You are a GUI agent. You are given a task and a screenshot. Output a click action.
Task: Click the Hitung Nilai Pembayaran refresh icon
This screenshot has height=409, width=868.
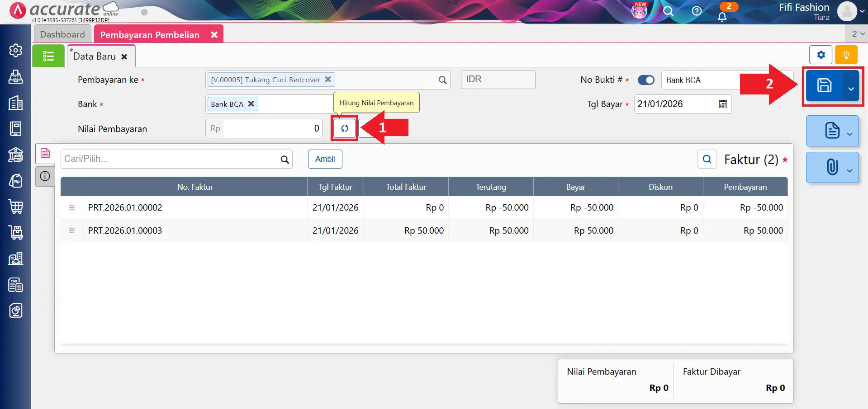tap(344, 128)
